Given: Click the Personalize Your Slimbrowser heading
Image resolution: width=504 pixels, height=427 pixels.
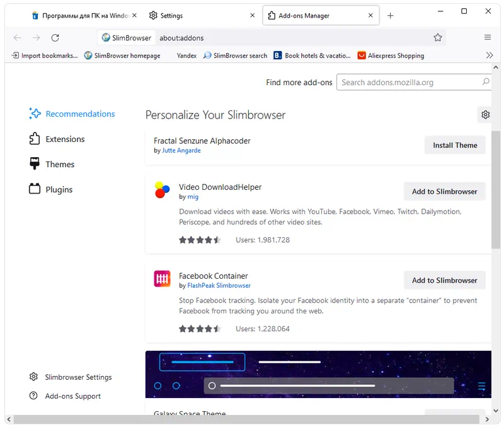Looking at the screenshot, I should pyautogui.click(x=215, y=115).
